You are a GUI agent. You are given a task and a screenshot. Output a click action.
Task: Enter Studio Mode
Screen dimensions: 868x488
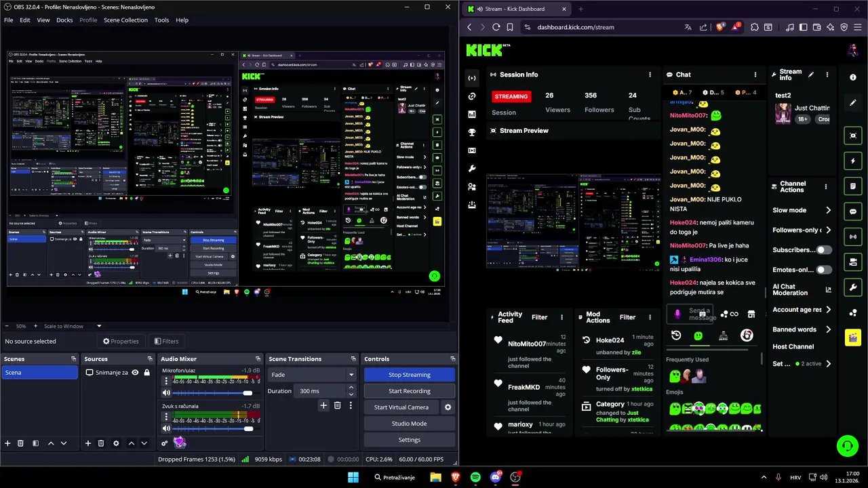(409, 424)
